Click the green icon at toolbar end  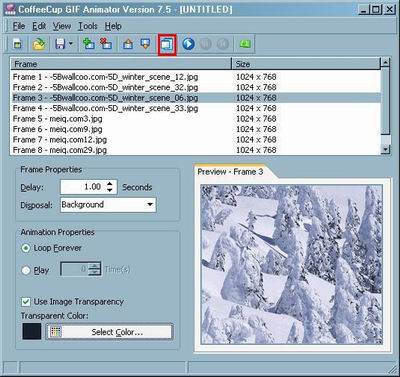[x=245, y=44]
